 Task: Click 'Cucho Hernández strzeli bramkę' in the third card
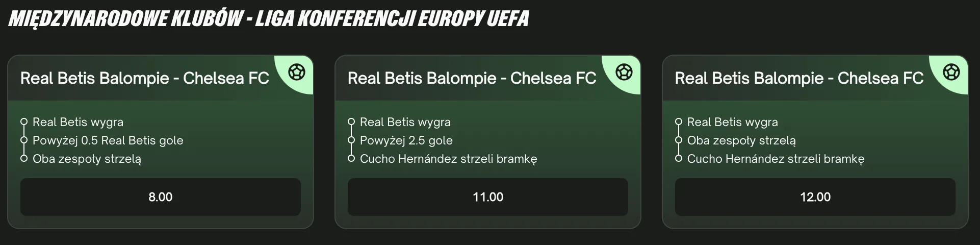point(776,159)
